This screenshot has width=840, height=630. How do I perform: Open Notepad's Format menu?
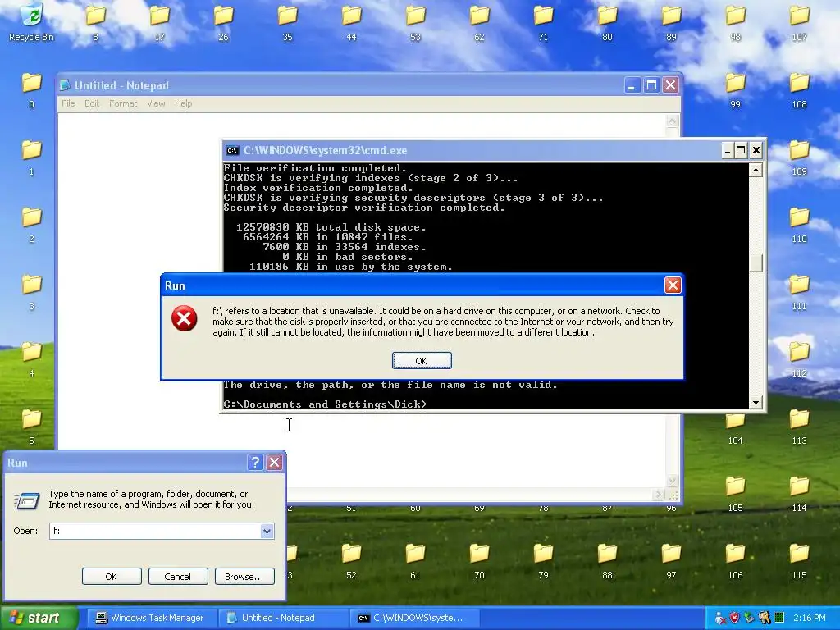point(123,103)
